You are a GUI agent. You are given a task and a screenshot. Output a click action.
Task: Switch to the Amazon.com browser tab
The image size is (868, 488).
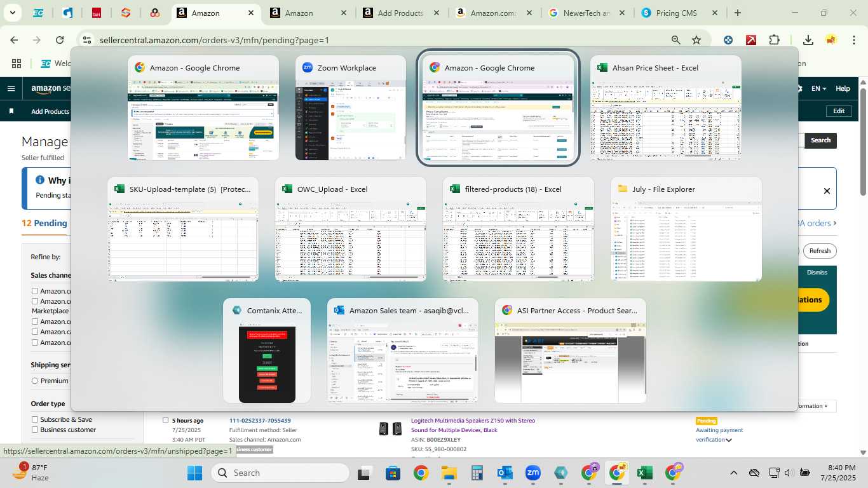point(494,13)
